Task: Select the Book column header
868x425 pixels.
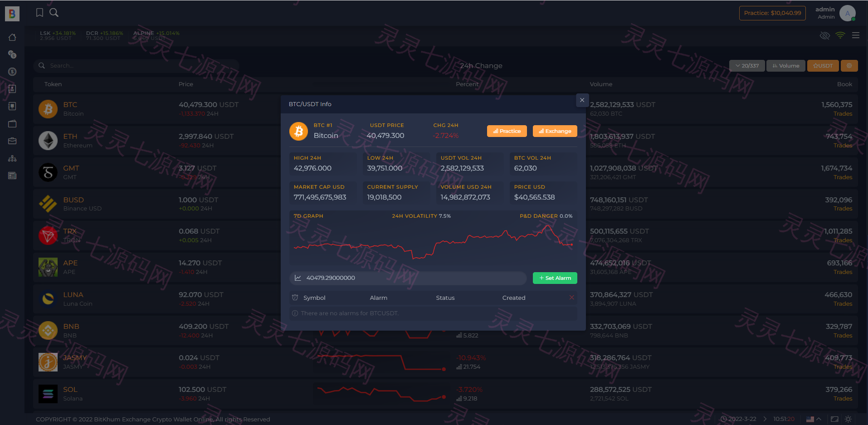Action: pos(844,84)
